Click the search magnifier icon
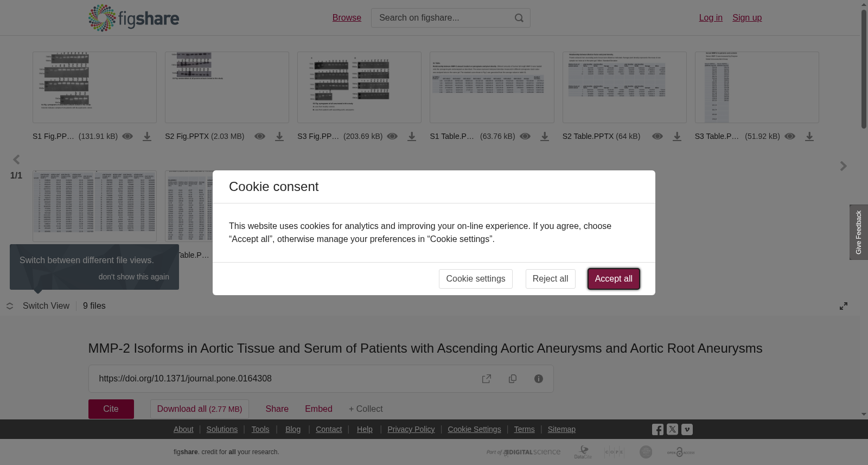The image size is (868, 465). coord(519,18)
